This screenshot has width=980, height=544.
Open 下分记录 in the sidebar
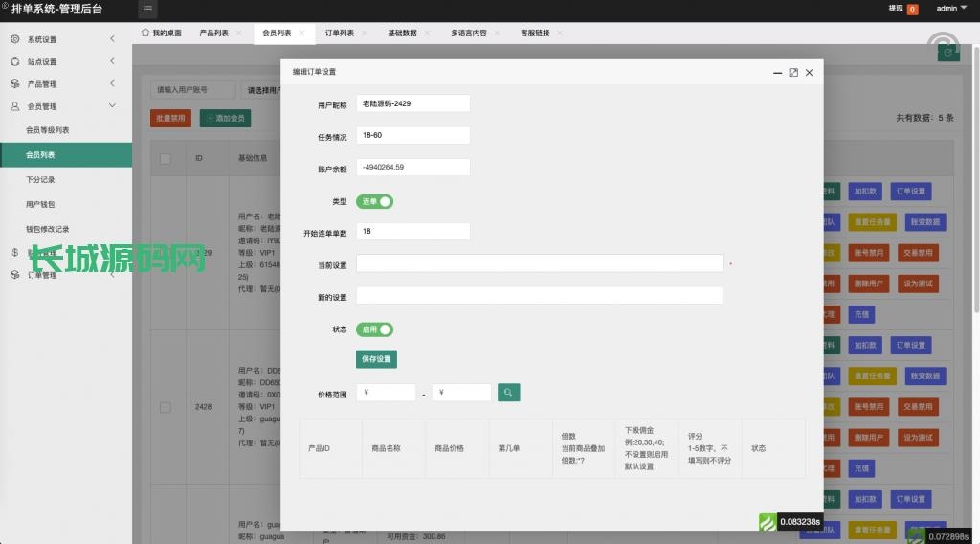pos(40,180)
